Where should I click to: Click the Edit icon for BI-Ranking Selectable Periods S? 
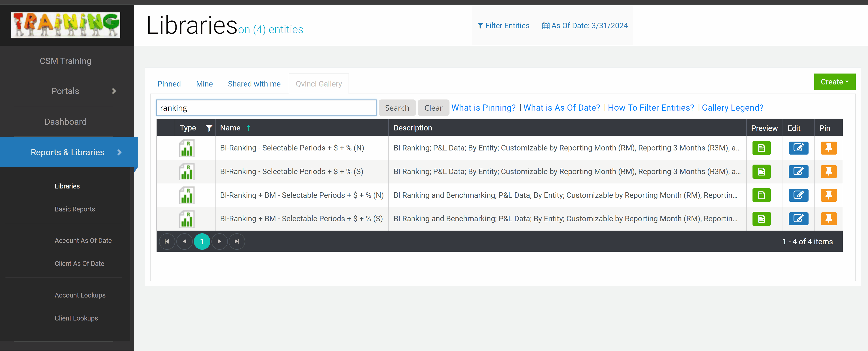click(798, 171)
